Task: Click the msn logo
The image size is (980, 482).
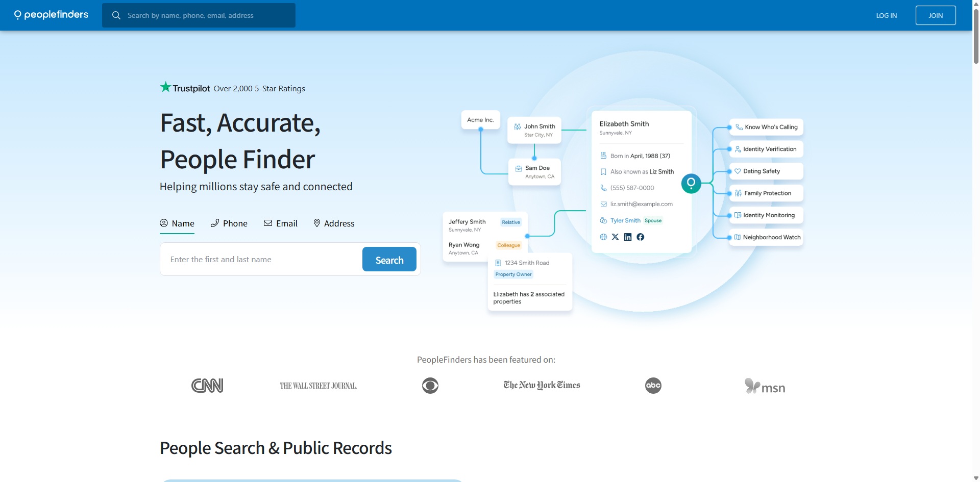Action: pos(765,386)
